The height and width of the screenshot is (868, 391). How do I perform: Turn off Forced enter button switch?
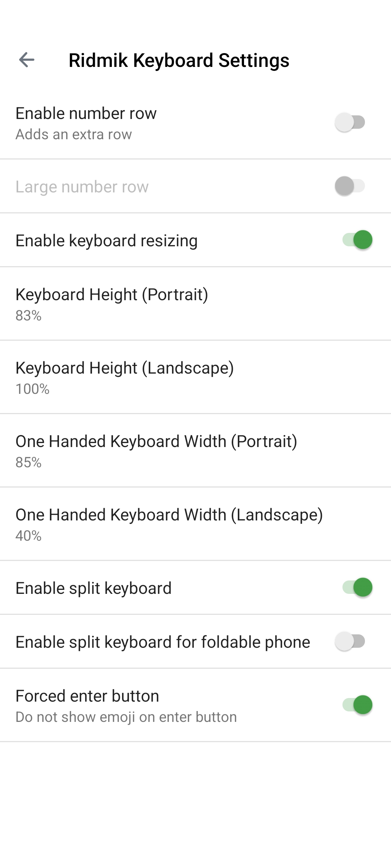357,705
